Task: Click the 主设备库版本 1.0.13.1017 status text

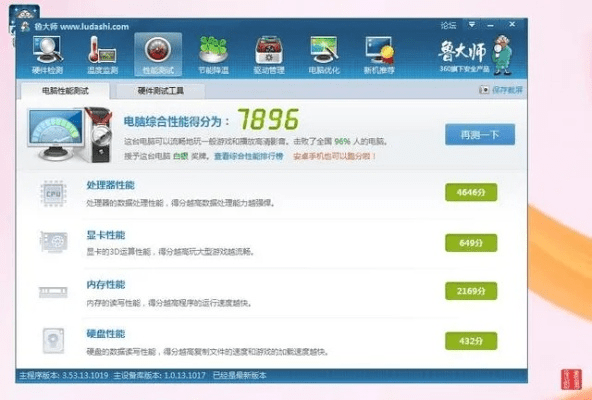Action: pos(159,376)
